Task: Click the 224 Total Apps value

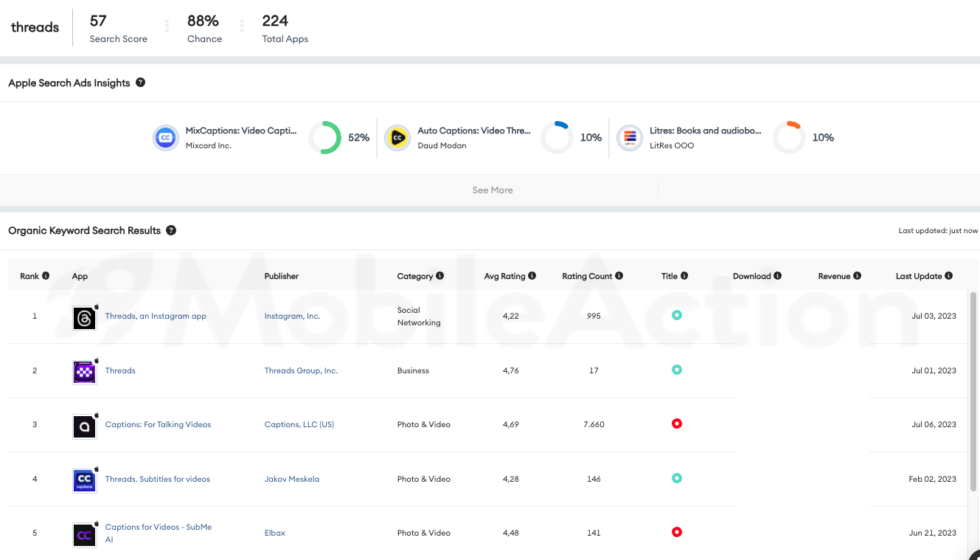Action: point(275,21)
